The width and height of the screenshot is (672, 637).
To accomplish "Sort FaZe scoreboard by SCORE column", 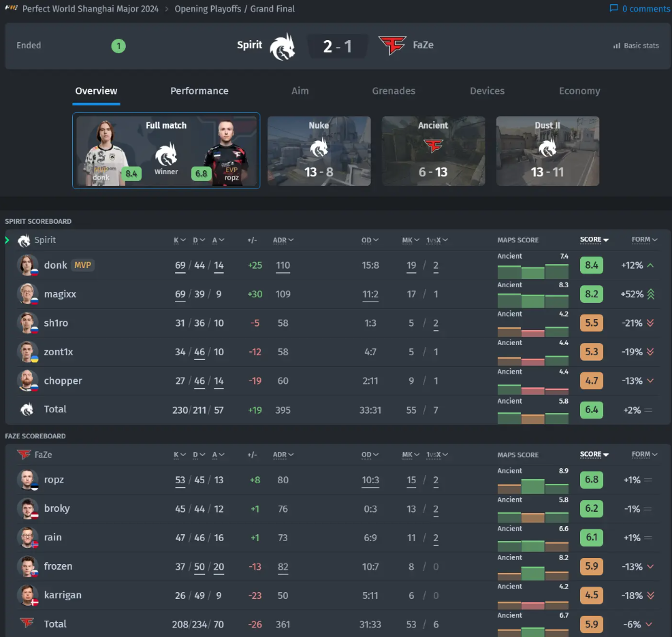I will [x=594, y=455].
